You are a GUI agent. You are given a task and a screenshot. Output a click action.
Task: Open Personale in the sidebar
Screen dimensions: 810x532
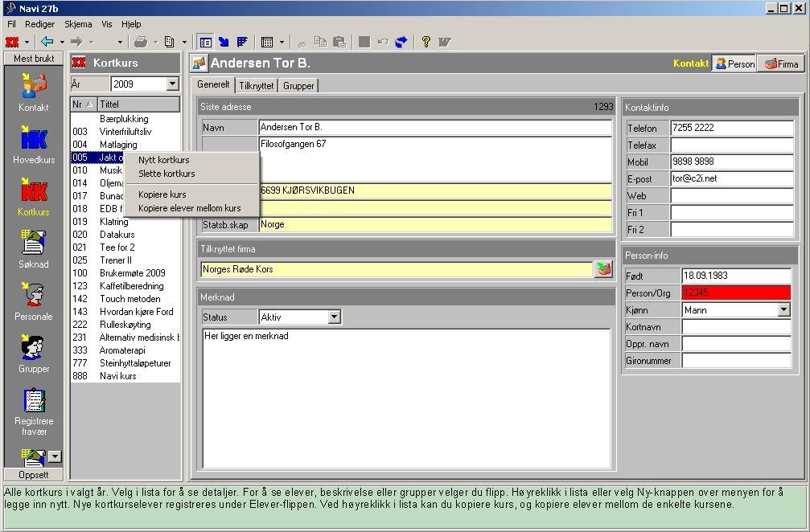click(34, 302)
